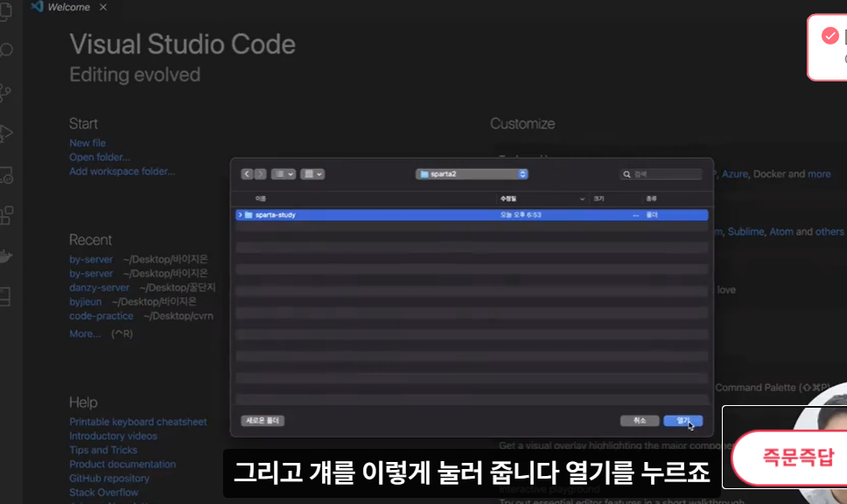Open the Docker whale icon in activity bar
This screenshot has width=847, height=504.
5,256
